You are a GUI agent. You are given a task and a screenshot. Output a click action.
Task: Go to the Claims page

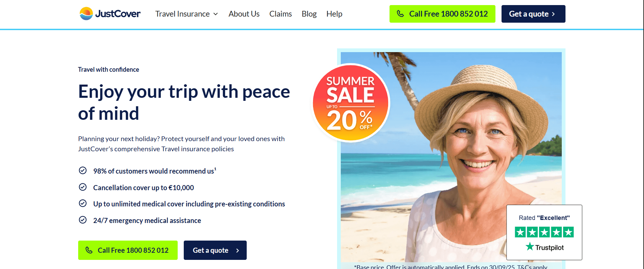281,14
